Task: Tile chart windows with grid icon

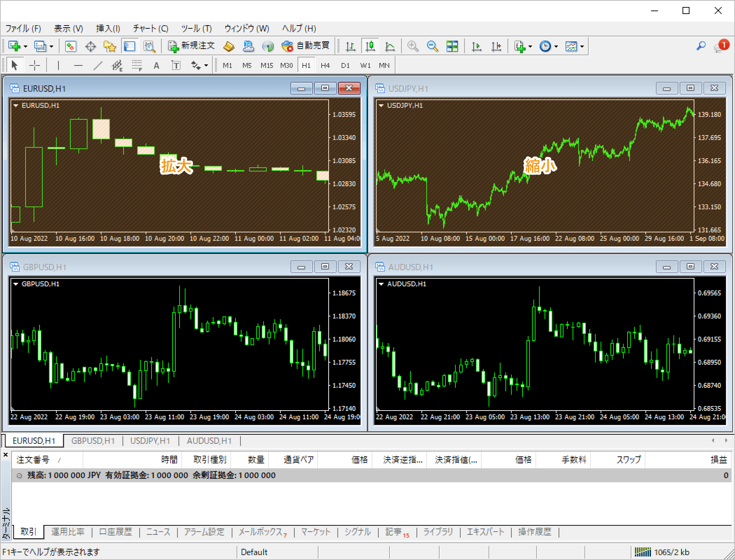Action: 452,46
